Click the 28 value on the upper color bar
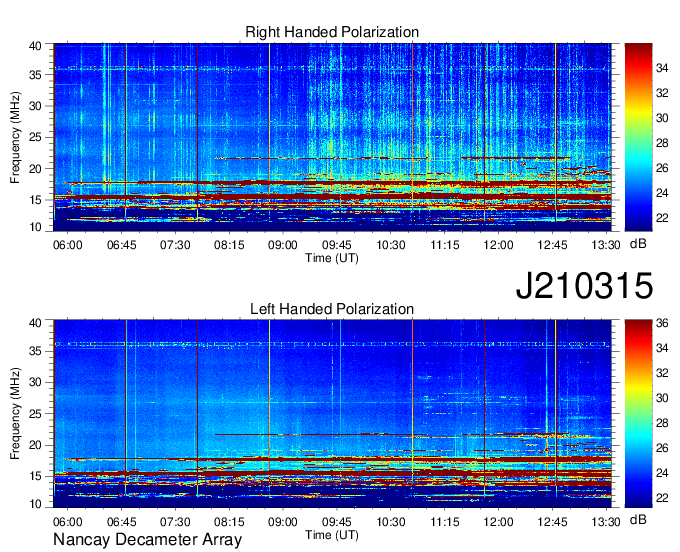 (x=662, y=143)
